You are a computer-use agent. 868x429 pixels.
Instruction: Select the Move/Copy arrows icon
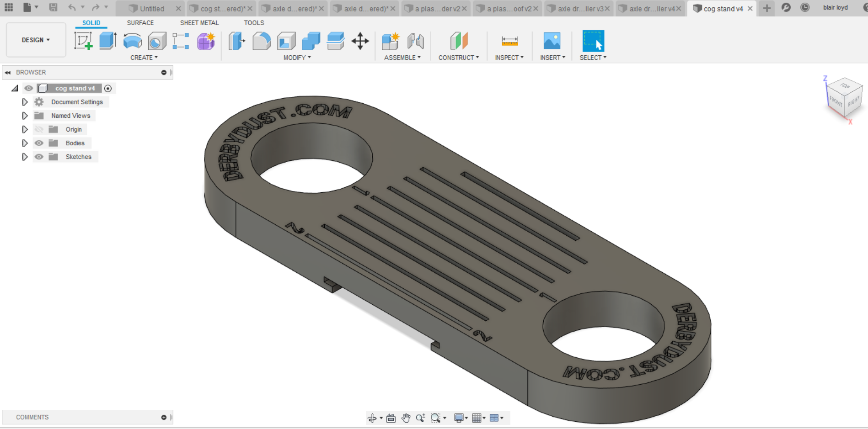(x=360, y=41)
